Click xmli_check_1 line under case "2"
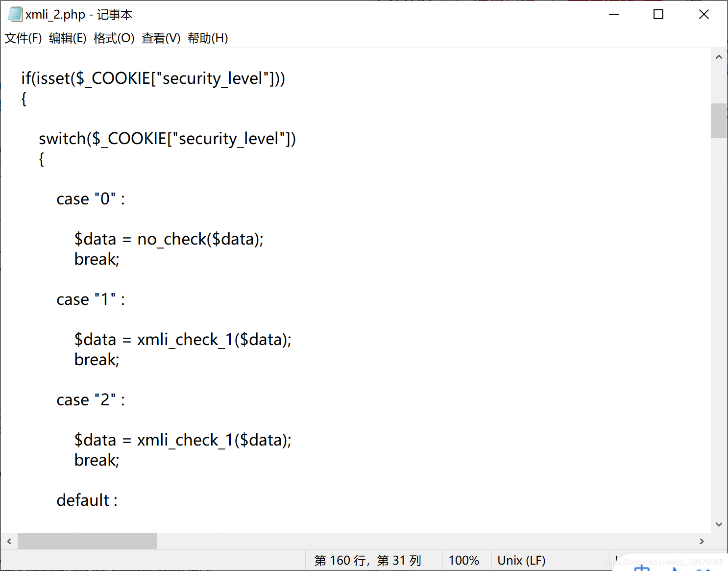 [183, 440]
